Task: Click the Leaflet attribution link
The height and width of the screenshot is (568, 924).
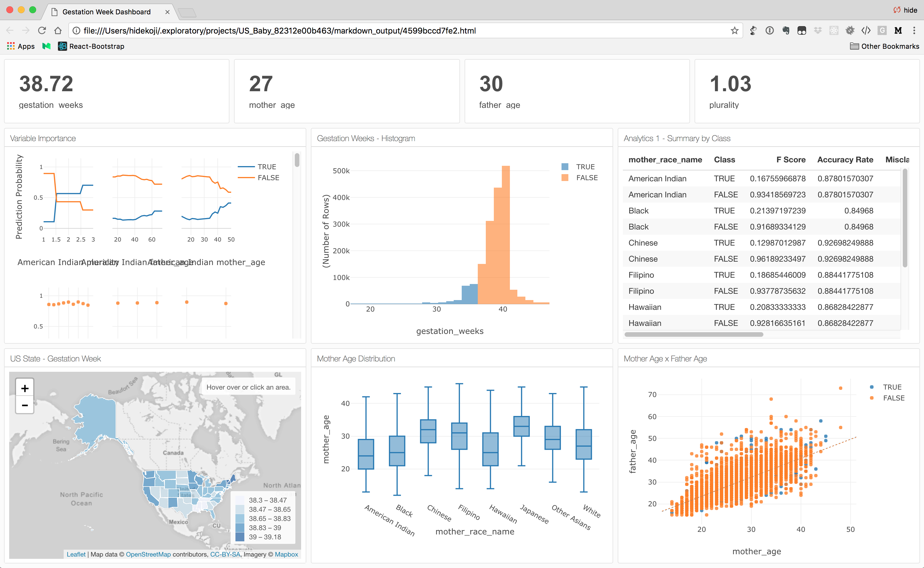Action: point(76,554)
